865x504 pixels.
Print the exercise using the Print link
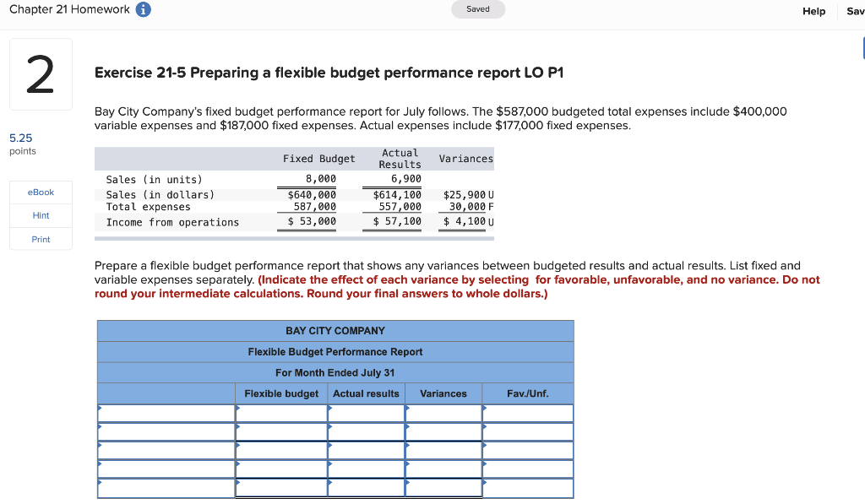pyautogui.click(x=41, y=239)
